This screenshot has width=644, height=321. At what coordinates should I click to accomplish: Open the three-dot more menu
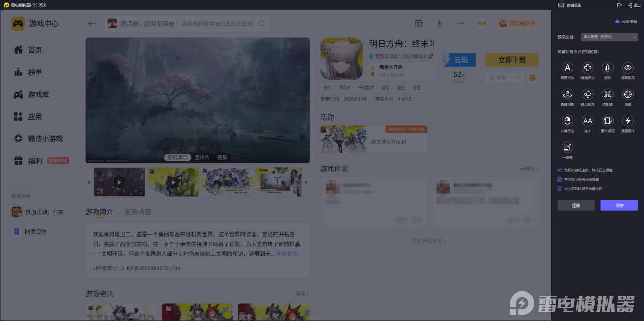[x=461, y=23]
